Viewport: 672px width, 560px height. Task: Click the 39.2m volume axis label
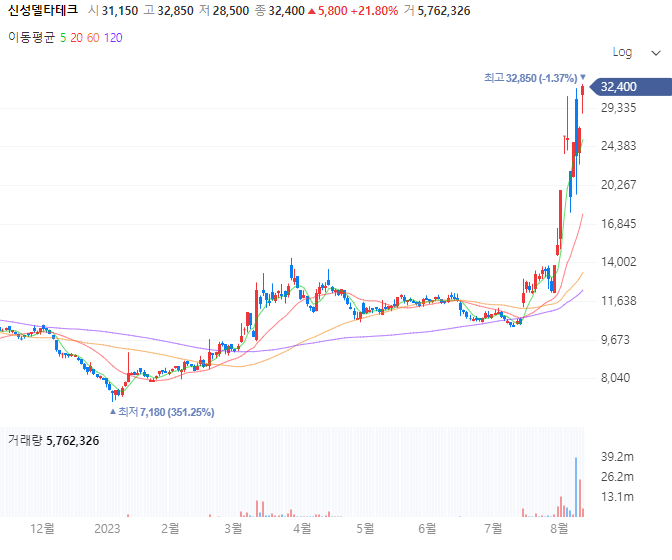pyautogui.click(x=617, y=457)
